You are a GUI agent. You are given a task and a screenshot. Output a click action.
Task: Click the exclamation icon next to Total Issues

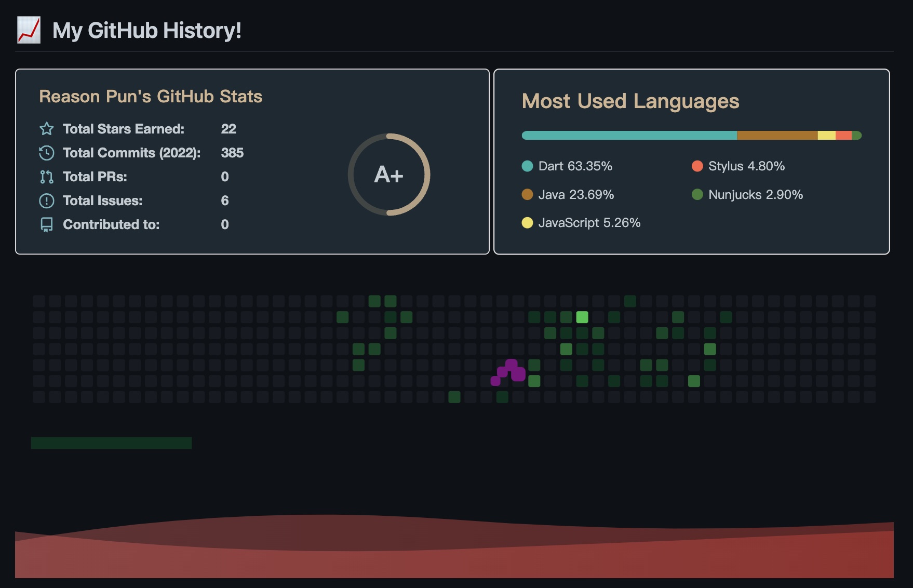47,201
